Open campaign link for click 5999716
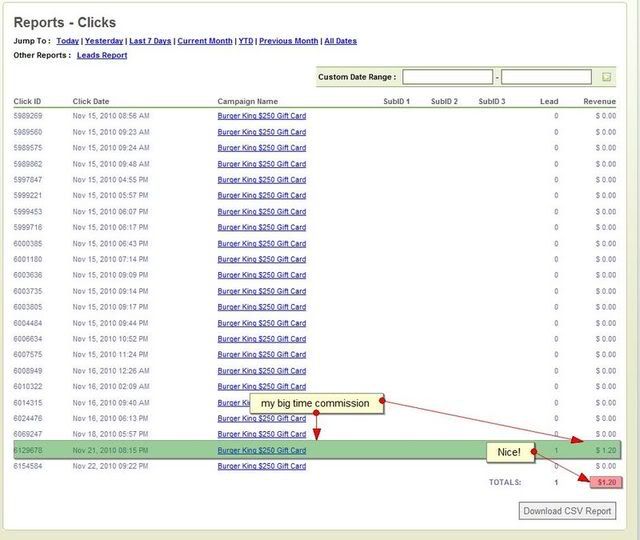 click(x=262, y=227)
